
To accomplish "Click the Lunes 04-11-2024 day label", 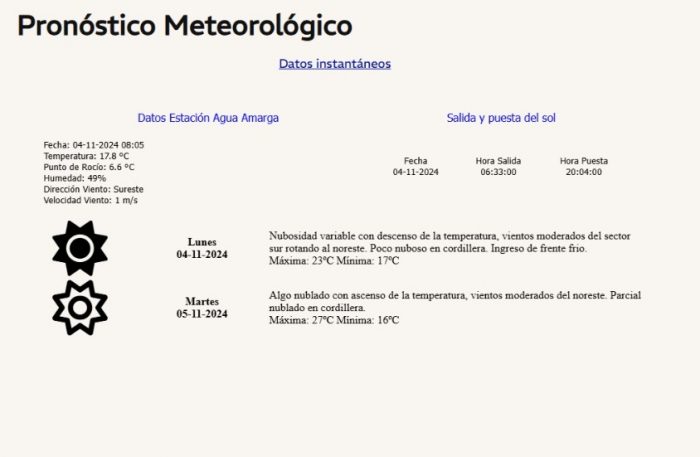I will point(202,248).
